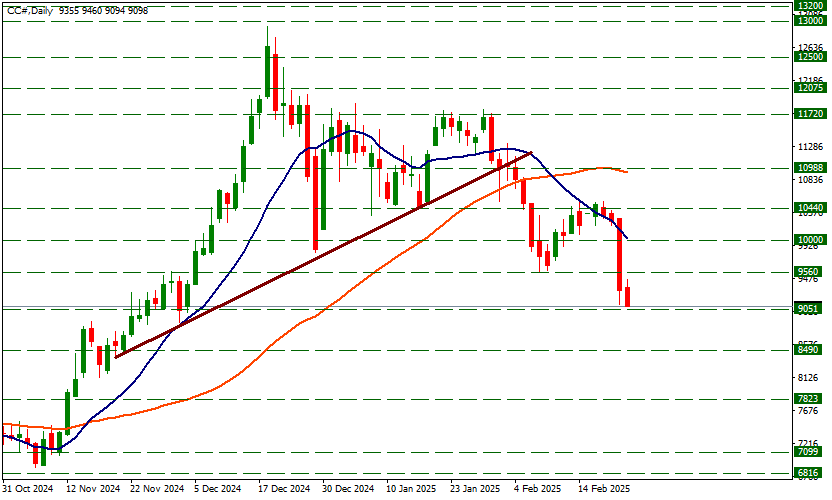Screen dimensions: 832x500
Task: Click the 30 Dec 2024 date label
Action: click(349, 488)
